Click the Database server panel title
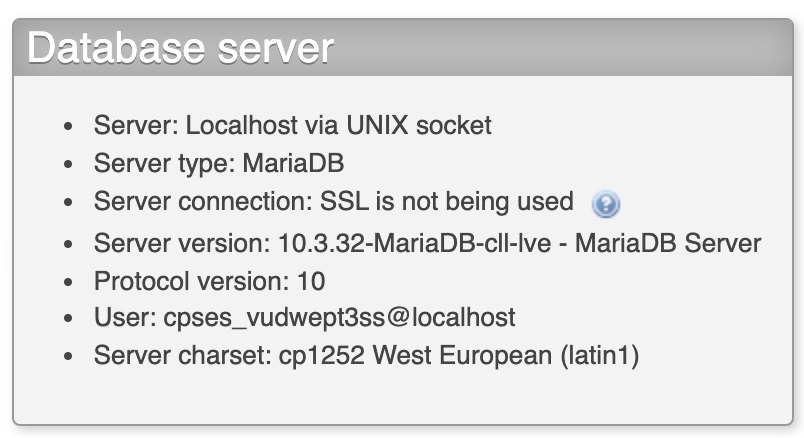The image size is (804, 438). [x=180, y=48]
